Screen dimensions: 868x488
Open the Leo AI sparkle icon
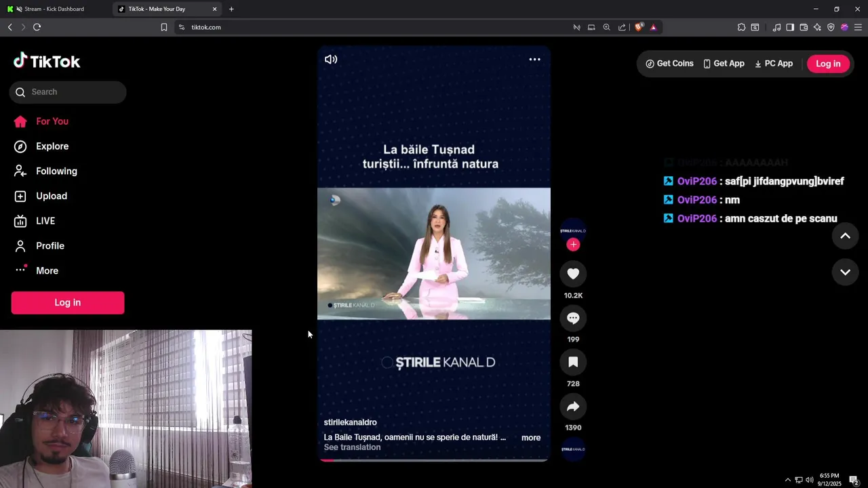[817, 27]
